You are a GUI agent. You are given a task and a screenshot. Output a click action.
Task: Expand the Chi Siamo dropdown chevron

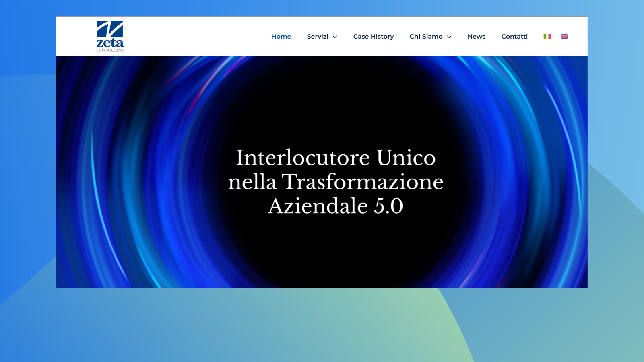(x=449, y=37)
